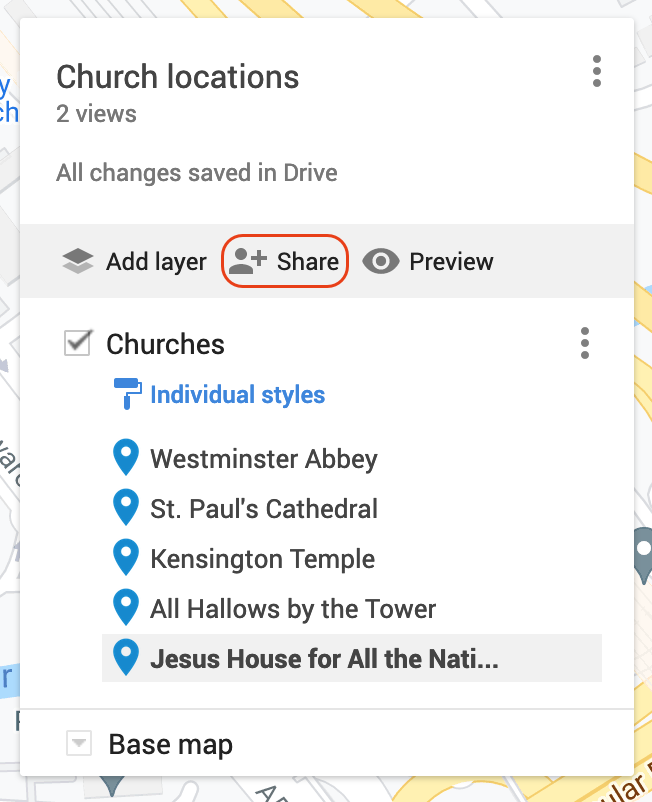Open the map options three-dot menu
652x802 pixels.
click(x=596, y=71)
